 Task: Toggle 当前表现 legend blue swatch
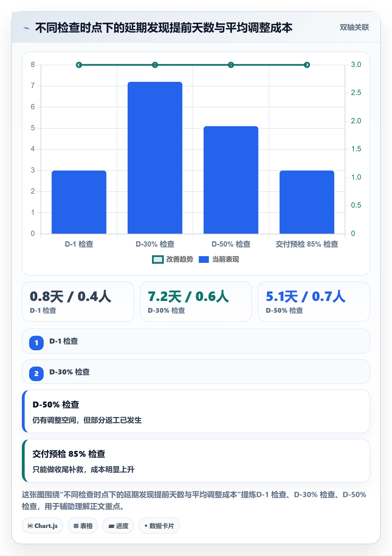pos(204,260)
